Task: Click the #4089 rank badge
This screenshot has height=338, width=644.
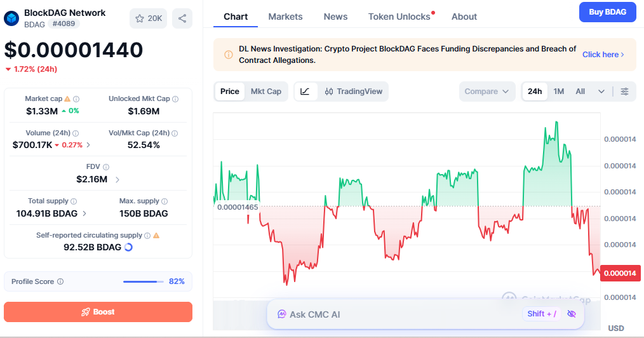Action: [64, 24]
